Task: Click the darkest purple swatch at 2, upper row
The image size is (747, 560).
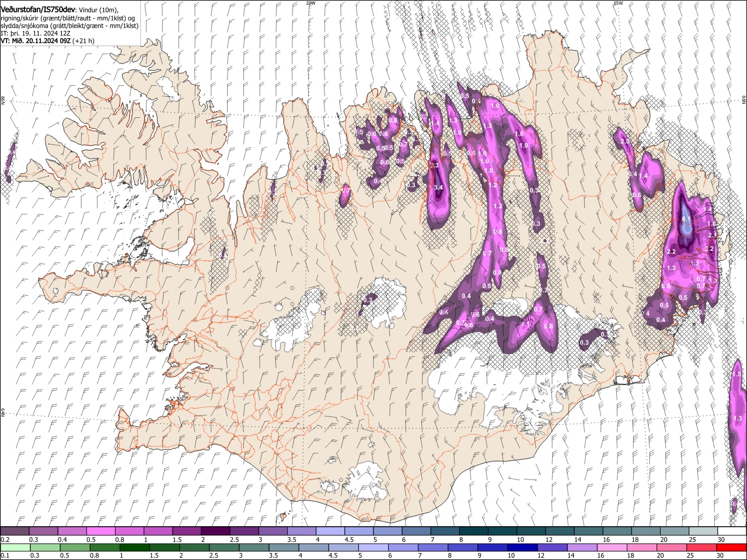Action: [x=215, y=531]
